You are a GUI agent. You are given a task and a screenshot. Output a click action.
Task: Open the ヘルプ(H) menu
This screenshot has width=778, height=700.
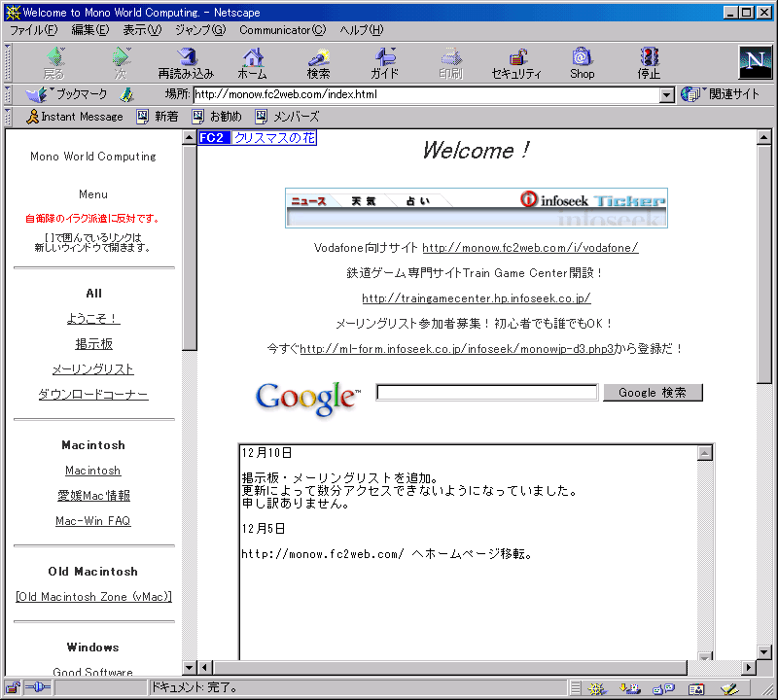click(362, 30)
